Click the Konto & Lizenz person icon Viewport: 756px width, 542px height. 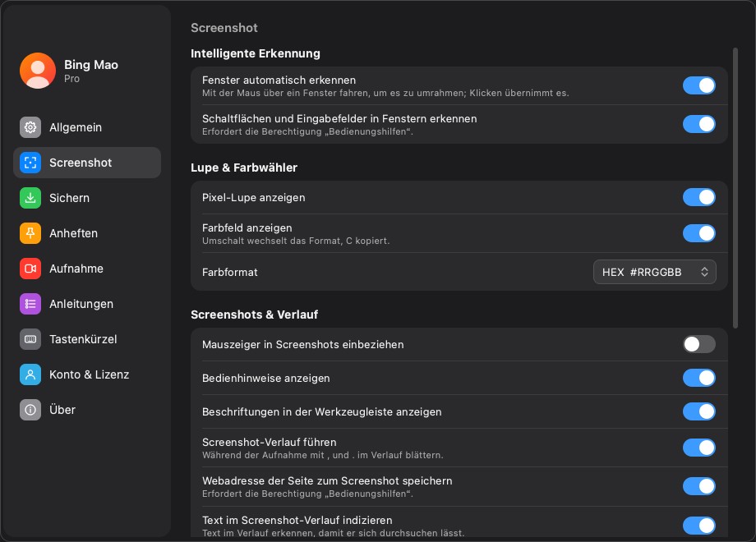click(x=30, y=374)
